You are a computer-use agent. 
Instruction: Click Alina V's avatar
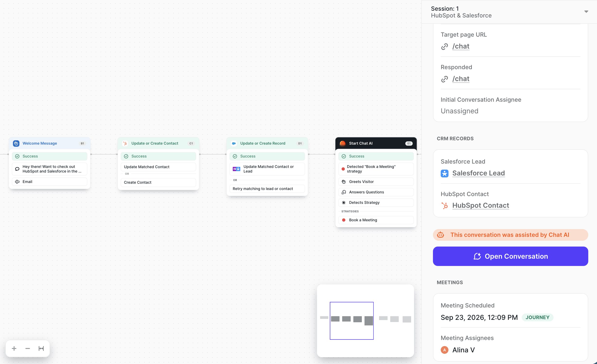click(445, 350)
